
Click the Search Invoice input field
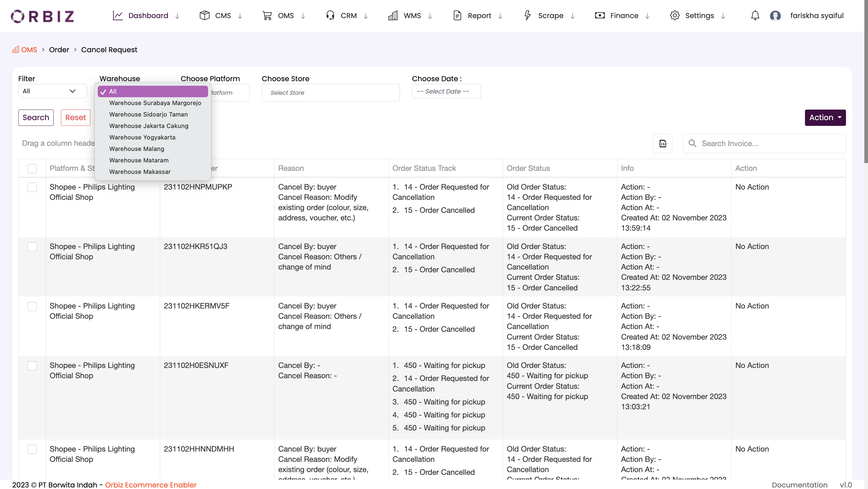click(x=764, y=144)
